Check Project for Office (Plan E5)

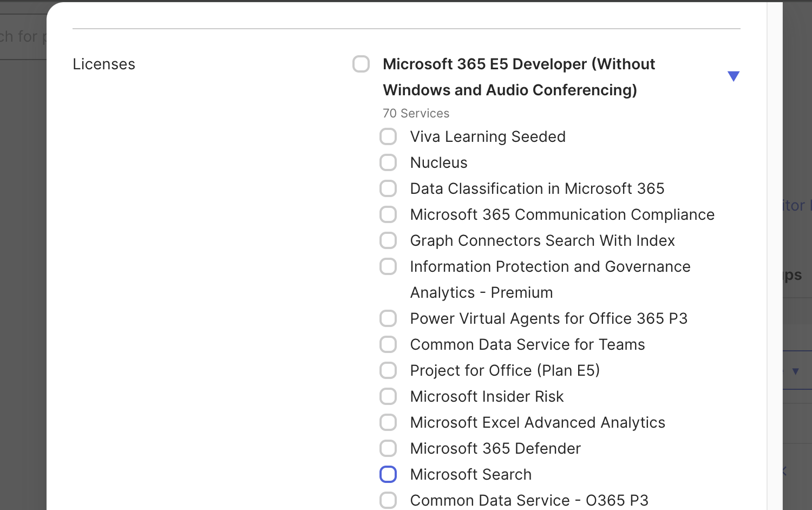[x=388, y=370]
